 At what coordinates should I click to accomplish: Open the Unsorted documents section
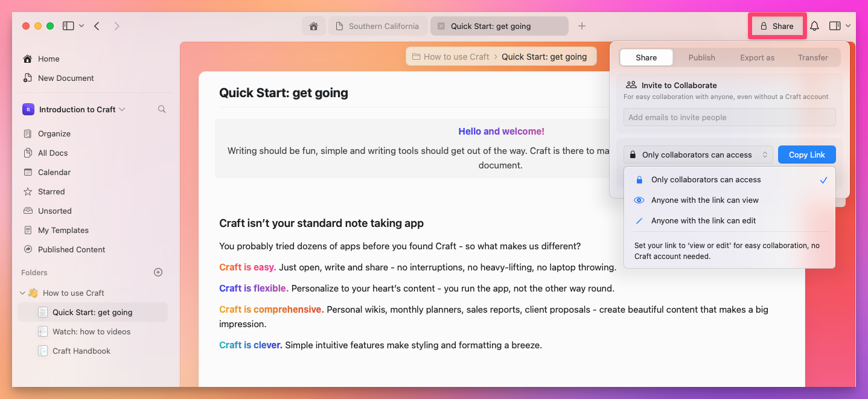(x=55, y=211)
